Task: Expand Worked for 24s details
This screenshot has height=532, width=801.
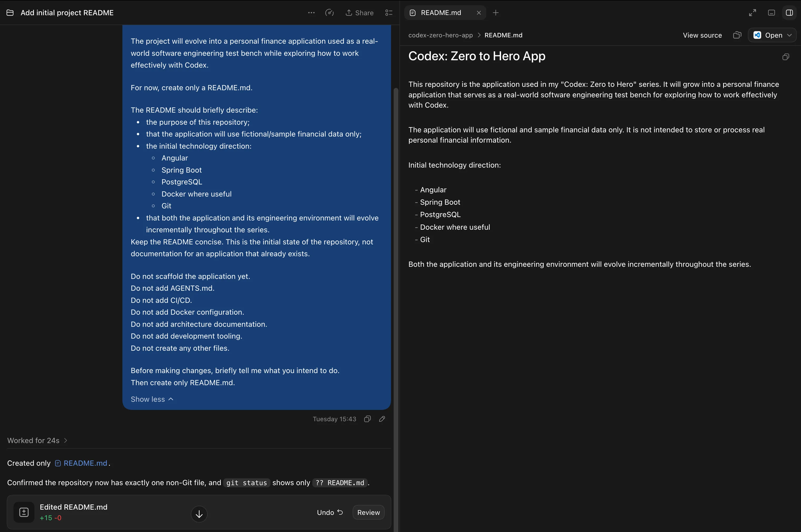Action: pyautogui.click(x=37, y=440)
